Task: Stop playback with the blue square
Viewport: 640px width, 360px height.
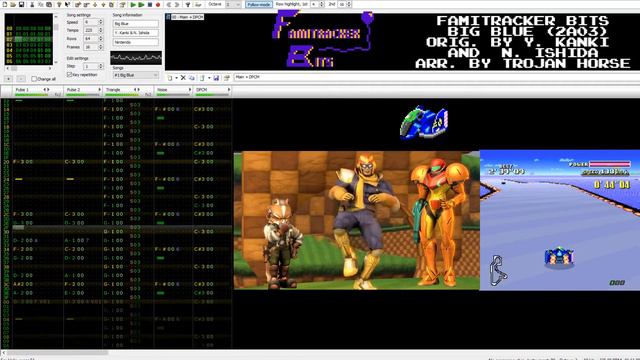Action: coord(150,4)
